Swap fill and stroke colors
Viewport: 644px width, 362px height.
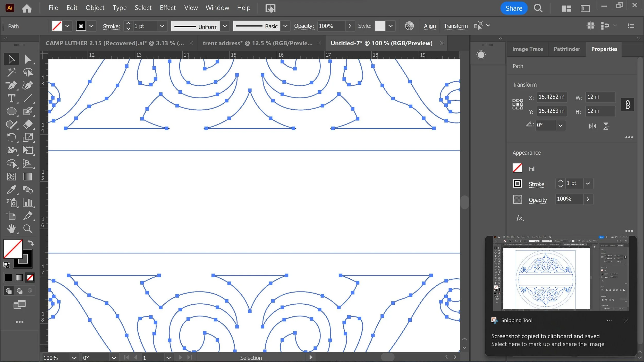[x=31, y=243]
